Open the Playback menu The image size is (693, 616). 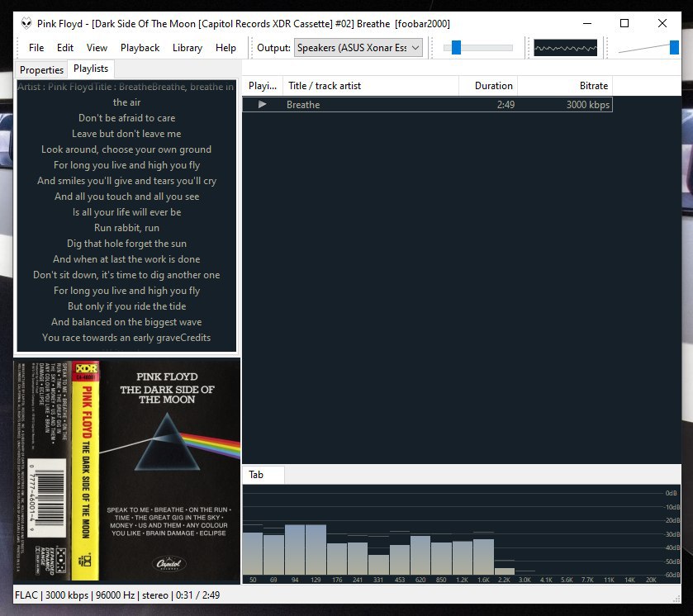coord(140,48)
